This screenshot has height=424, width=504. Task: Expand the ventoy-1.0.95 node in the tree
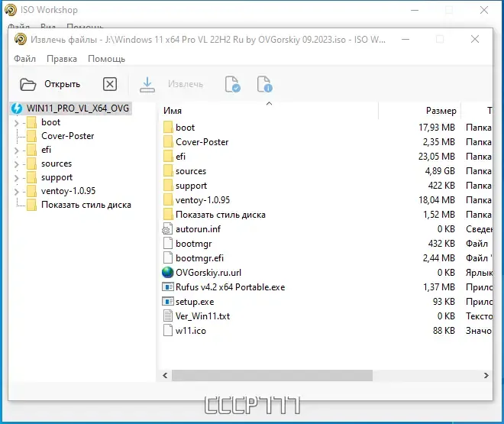click(16, 192)
